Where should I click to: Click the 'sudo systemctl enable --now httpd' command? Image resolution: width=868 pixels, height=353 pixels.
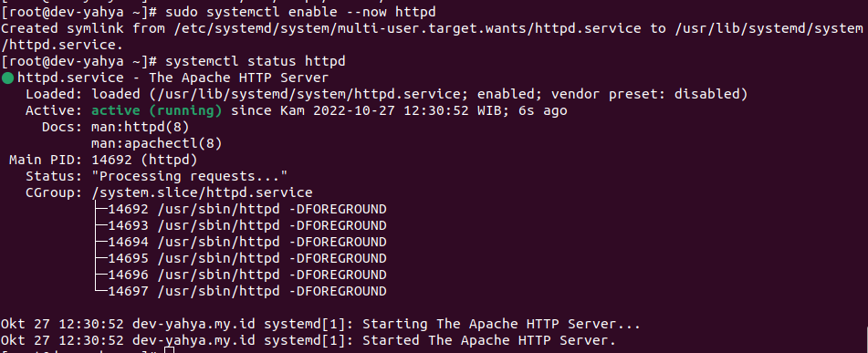tap(300, 12)
